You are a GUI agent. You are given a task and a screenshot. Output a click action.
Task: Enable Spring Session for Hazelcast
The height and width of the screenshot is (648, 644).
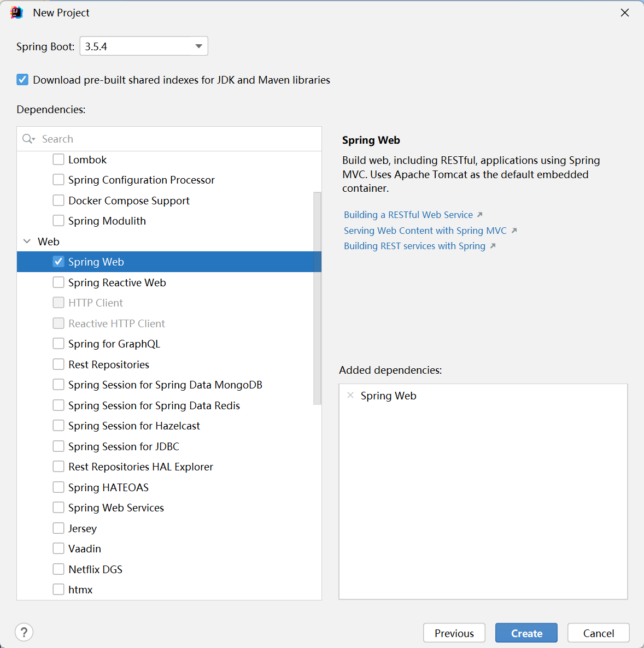(58, 426)
